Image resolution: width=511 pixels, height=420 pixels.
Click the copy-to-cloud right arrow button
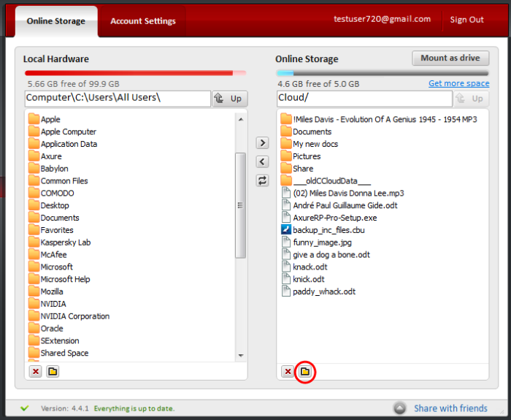pyautogui.click(x=262, y=143)
